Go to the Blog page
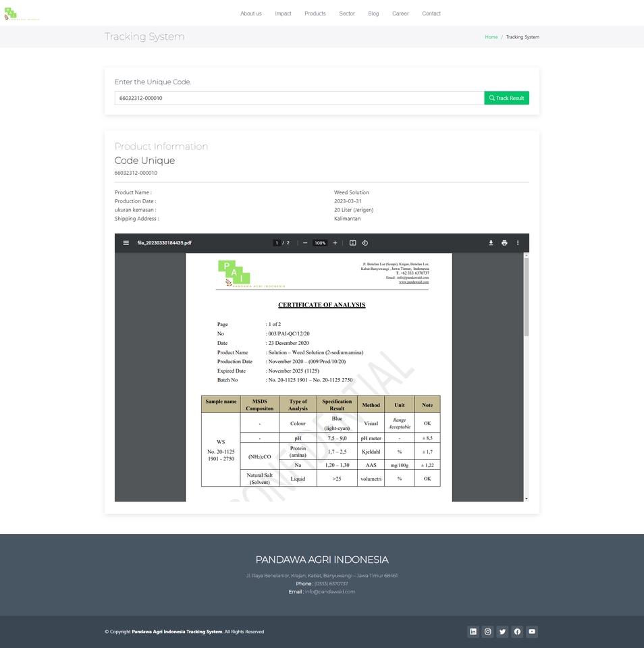This screenshot has height=648, width=644. pyautogui.click(x=373, y=13)
